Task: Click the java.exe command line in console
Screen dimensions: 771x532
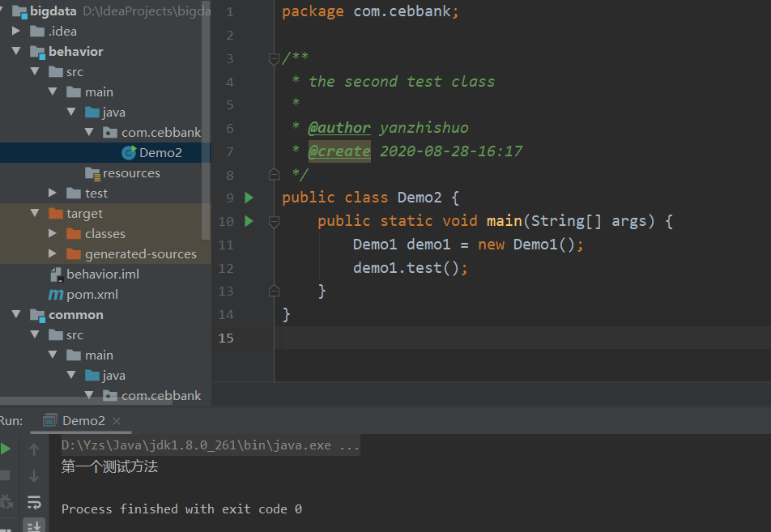Action: [x=210, y=445]
